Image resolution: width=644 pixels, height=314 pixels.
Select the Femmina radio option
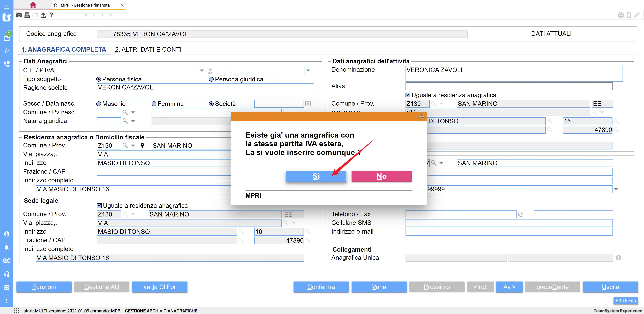tap(154, 104)
